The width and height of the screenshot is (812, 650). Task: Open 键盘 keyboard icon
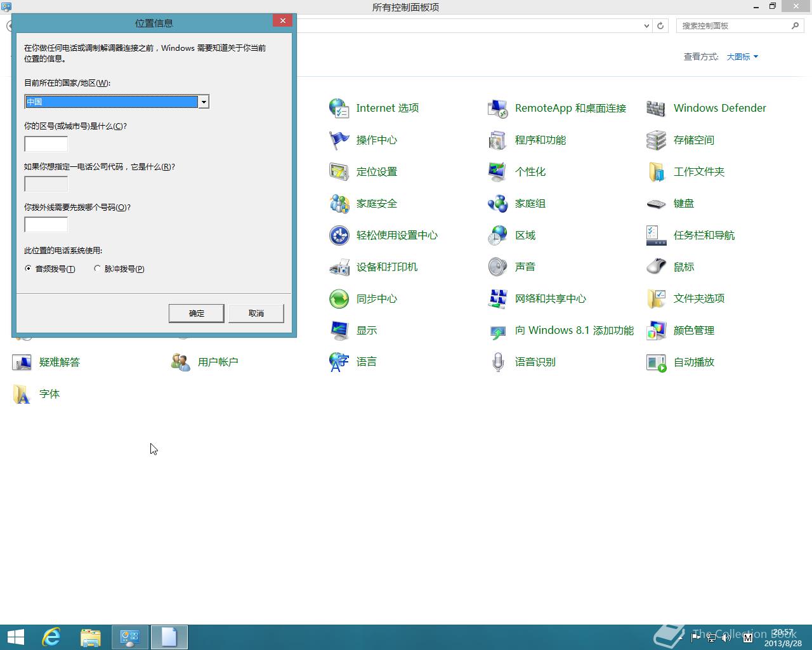point(657,203)
